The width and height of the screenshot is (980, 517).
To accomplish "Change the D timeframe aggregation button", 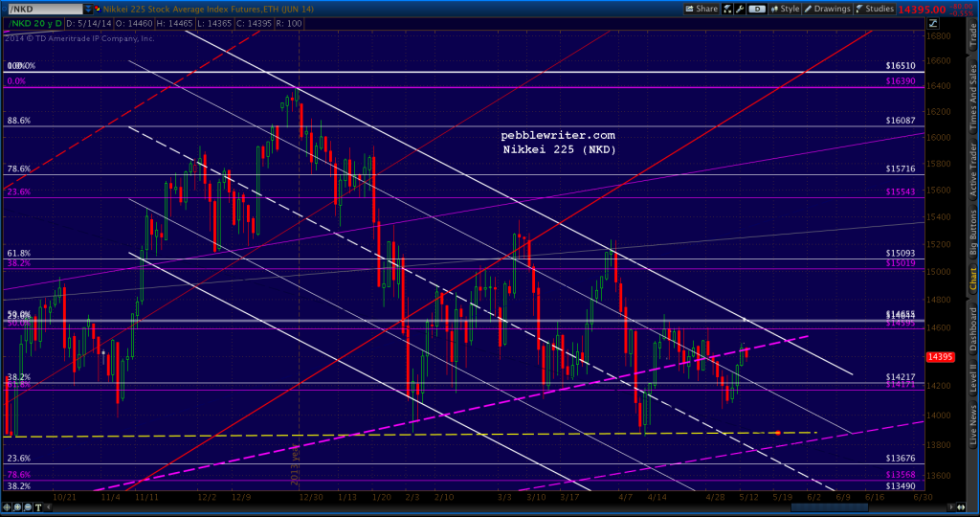I will (x=757, y=9).
